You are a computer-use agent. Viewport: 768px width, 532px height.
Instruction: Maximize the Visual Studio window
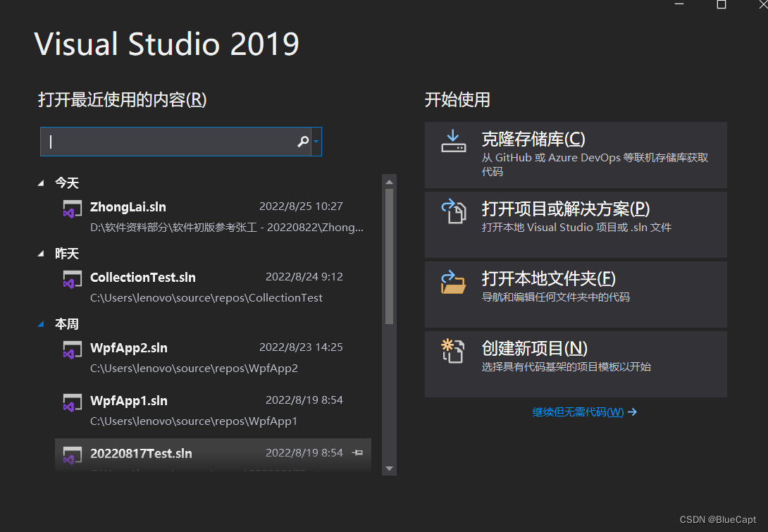[721, 4]
